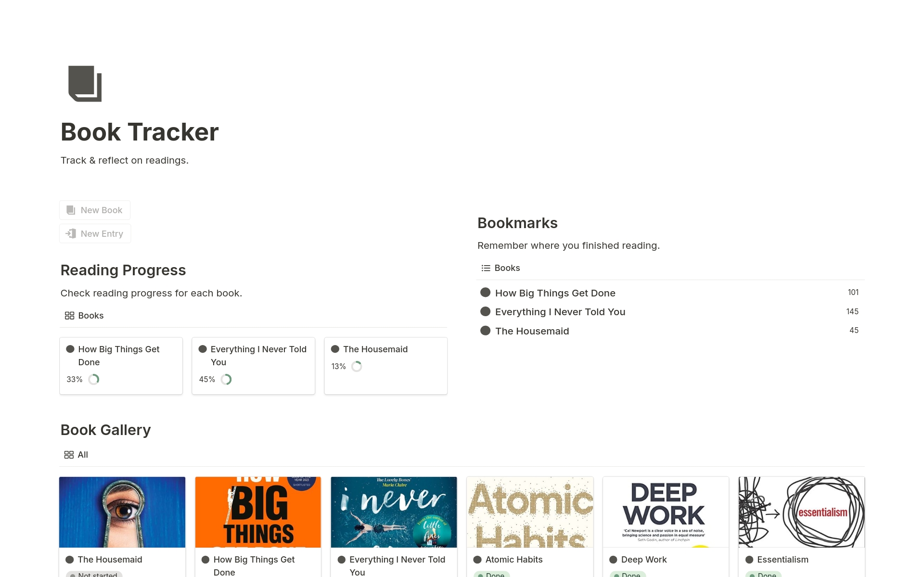Click the New Book icon button
The height and width of the screenshot is (577, 924).
(x=71, y=210)
